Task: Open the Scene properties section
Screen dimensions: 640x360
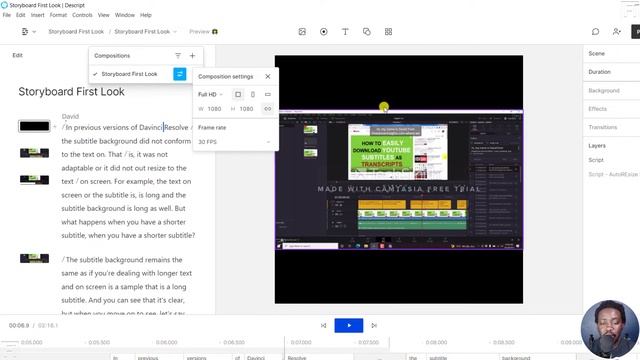Action: point(596,53)
